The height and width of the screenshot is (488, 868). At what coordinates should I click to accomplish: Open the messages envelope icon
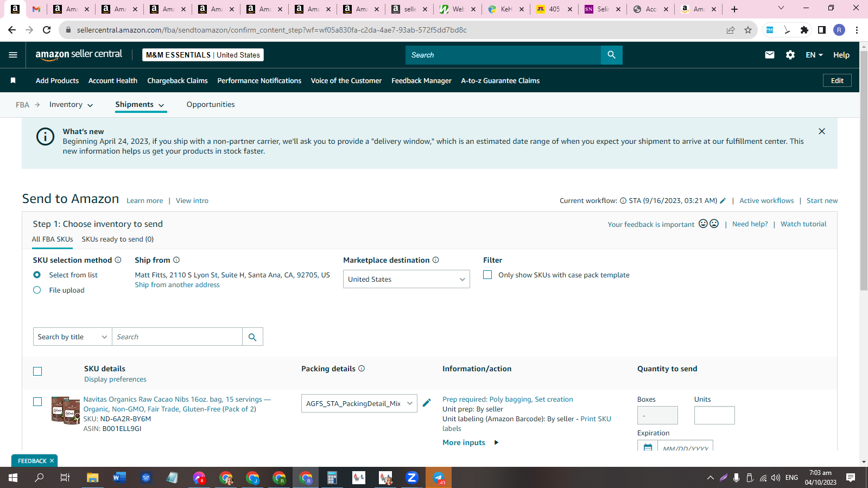point(769,55)
